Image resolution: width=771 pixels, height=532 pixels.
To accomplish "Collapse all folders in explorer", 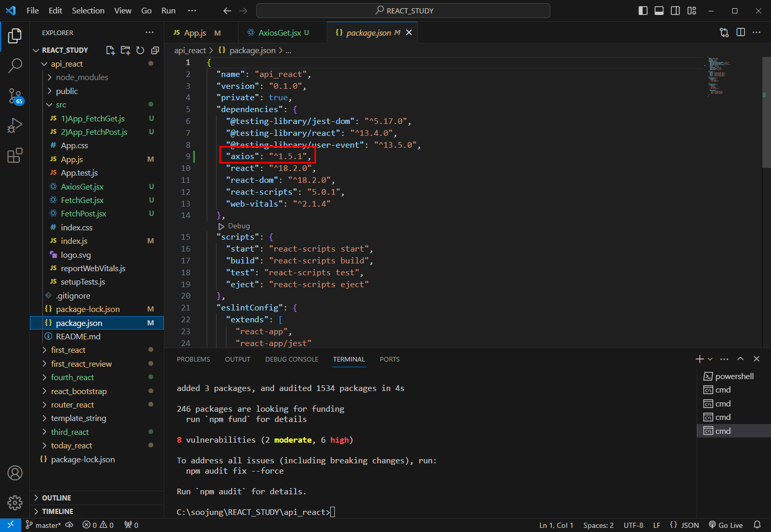I will tap(155, 50).
